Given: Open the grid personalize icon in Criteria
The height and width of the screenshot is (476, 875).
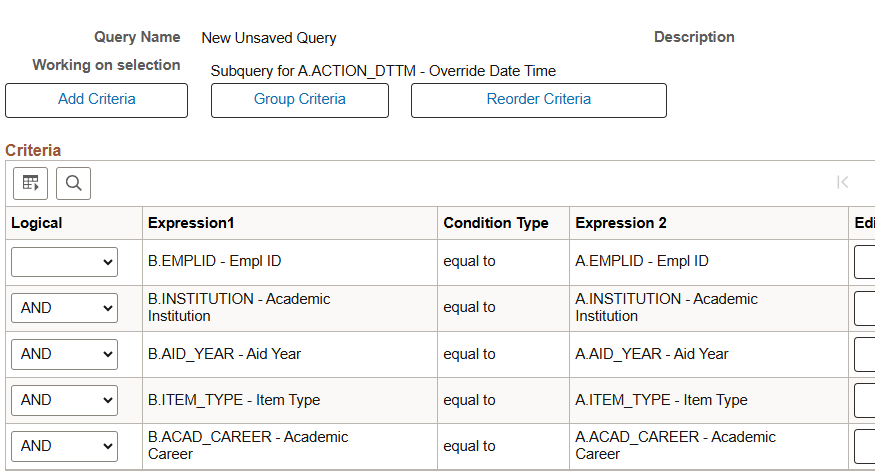Looking at the screenshot, I should (31, 183).
